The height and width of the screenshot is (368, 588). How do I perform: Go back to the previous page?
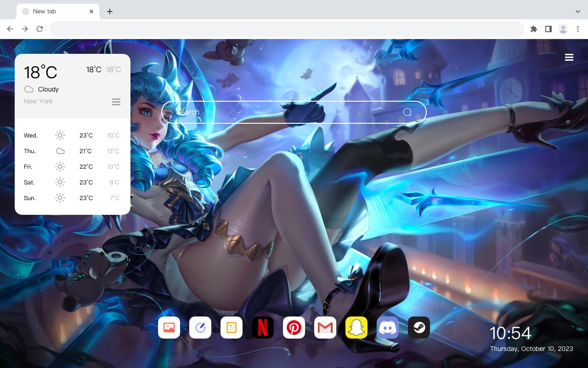coord(10,29)
